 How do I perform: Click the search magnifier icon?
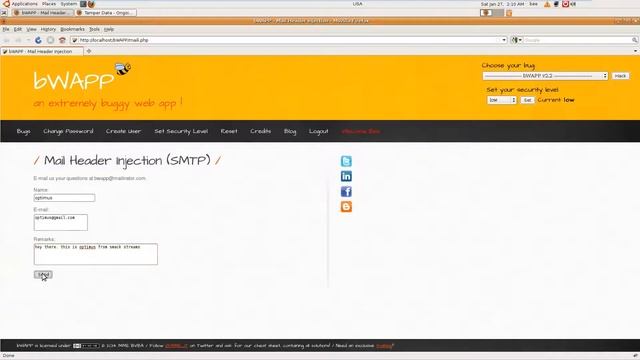pyautogui.click(x=634, y=40)
